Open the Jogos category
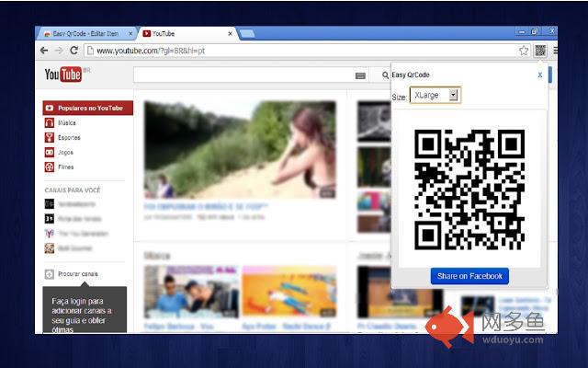 pyautogui.click(x=65, y=152)
